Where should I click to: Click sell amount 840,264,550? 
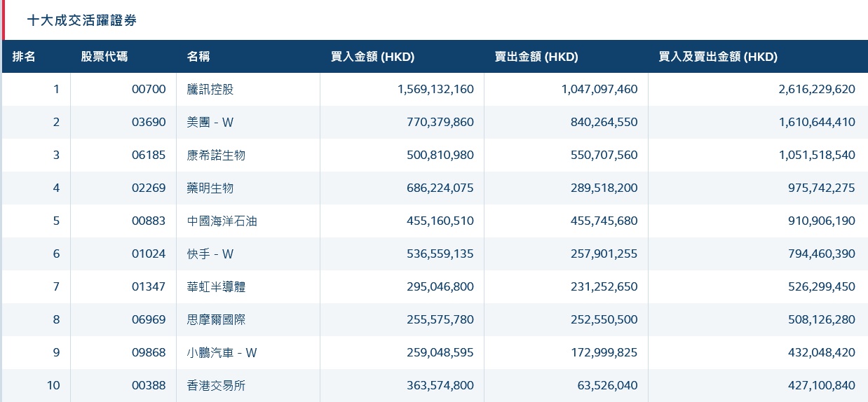[604, 122]
